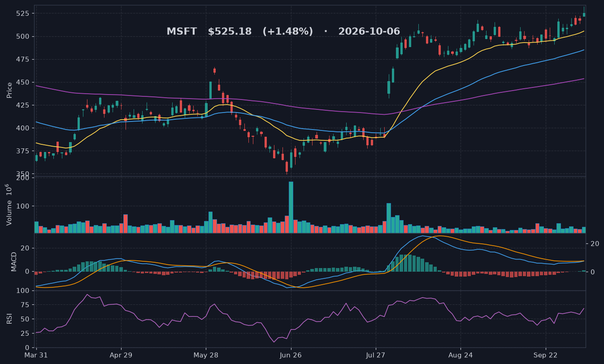Image resolution: width=604 pixels, height=364 pixels.
Task: Select the 425 tick on the Price axis
Action: click(22, 105)
